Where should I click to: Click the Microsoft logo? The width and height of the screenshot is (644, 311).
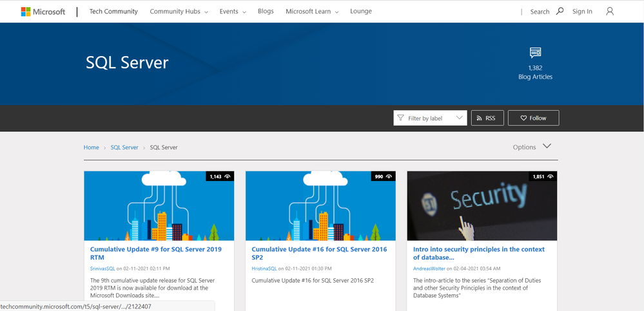click(43, 12)
